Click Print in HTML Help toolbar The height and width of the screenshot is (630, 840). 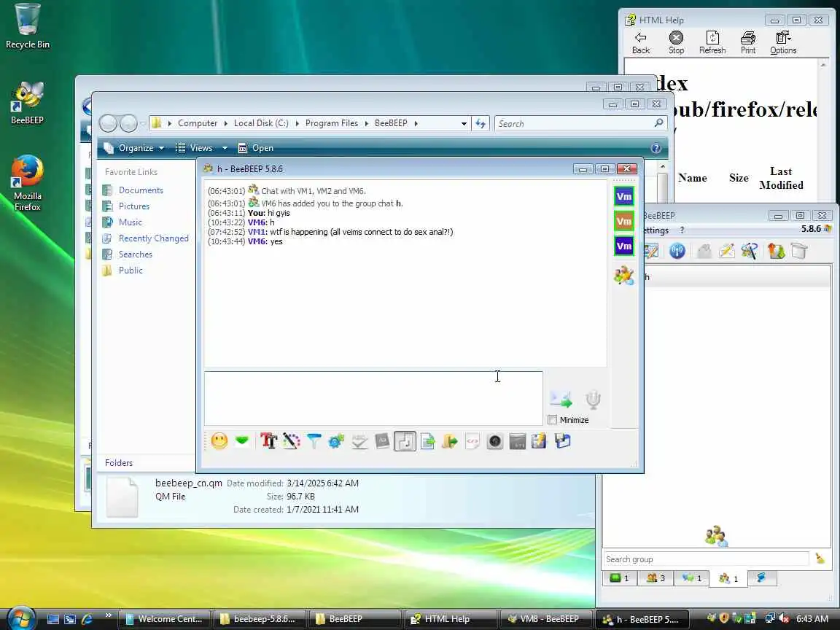click(x=748, y=43)
